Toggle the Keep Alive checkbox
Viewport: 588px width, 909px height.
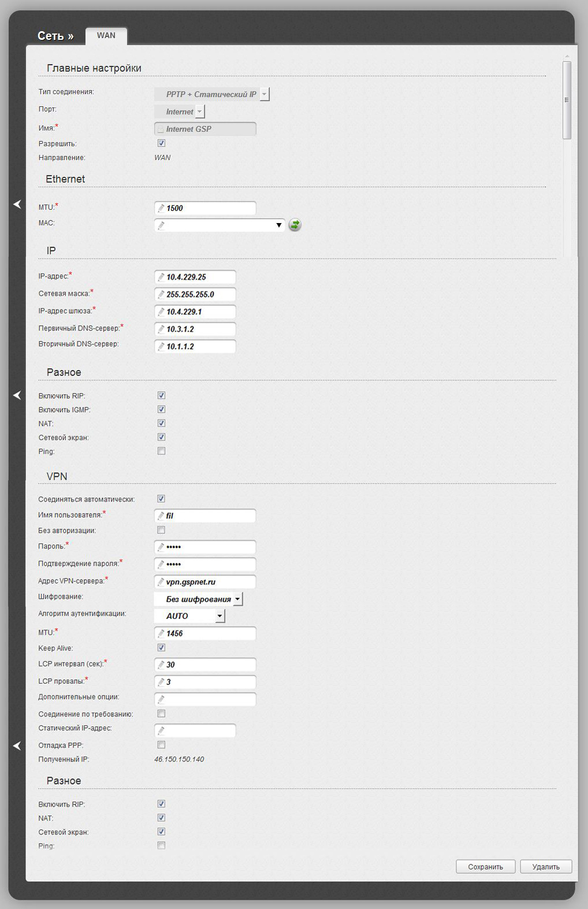click(161, 648)
